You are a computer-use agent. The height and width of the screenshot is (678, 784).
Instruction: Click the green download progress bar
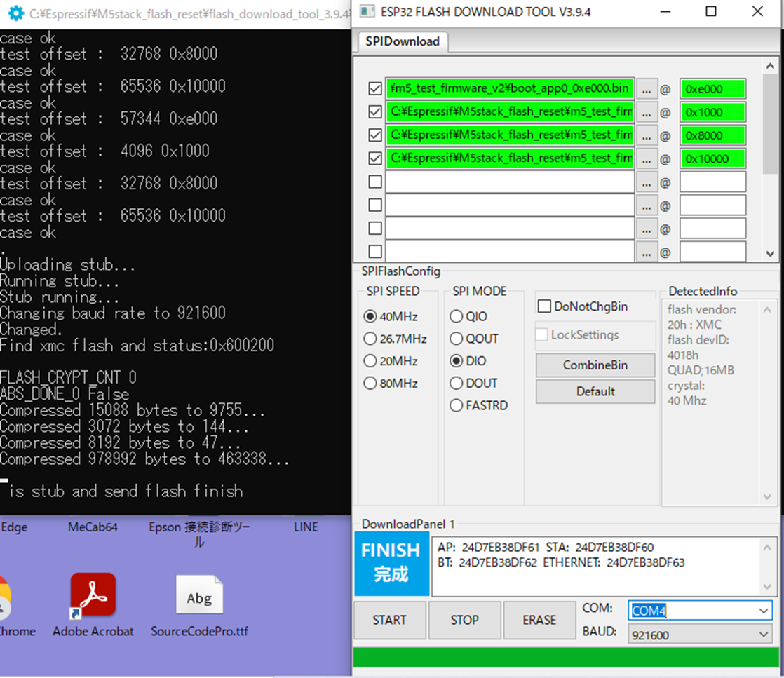(566, 657)
